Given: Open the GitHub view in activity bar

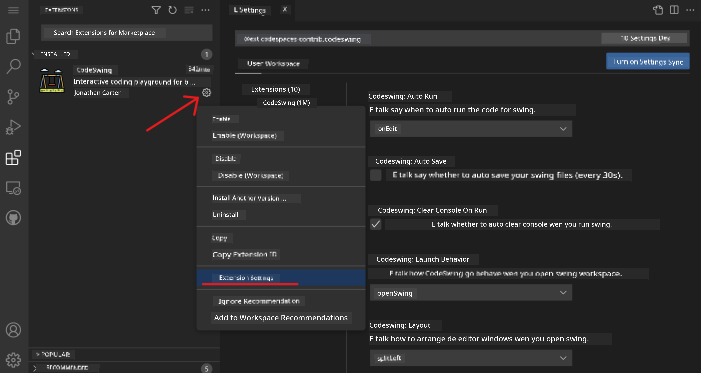Looking at the screenshot, I should click(13, 218).
